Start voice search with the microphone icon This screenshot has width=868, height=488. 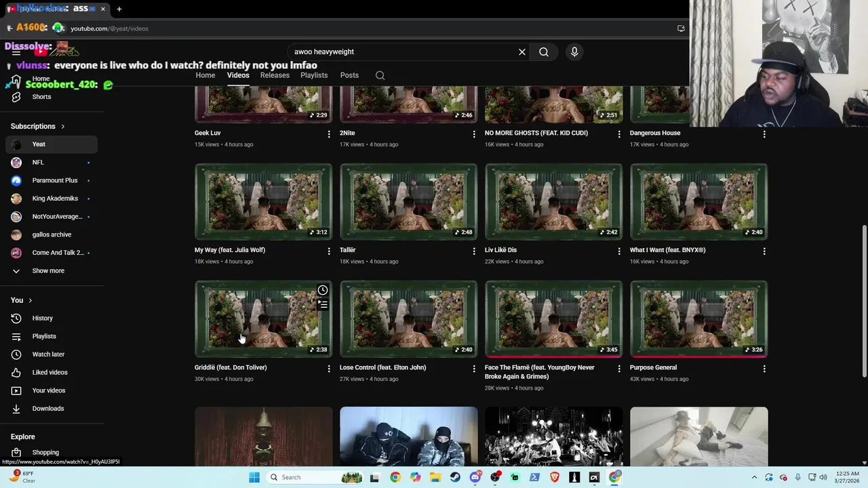pyautogui.click(x=574, y=52)
